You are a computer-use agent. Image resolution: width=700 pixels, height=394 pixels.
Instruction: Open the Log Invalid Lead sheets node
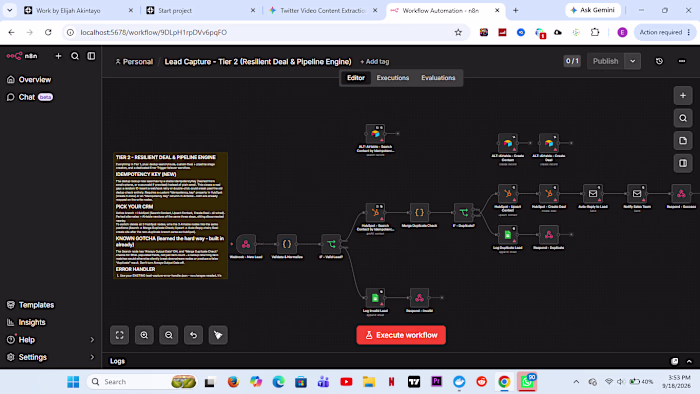[x=375, y=298]
